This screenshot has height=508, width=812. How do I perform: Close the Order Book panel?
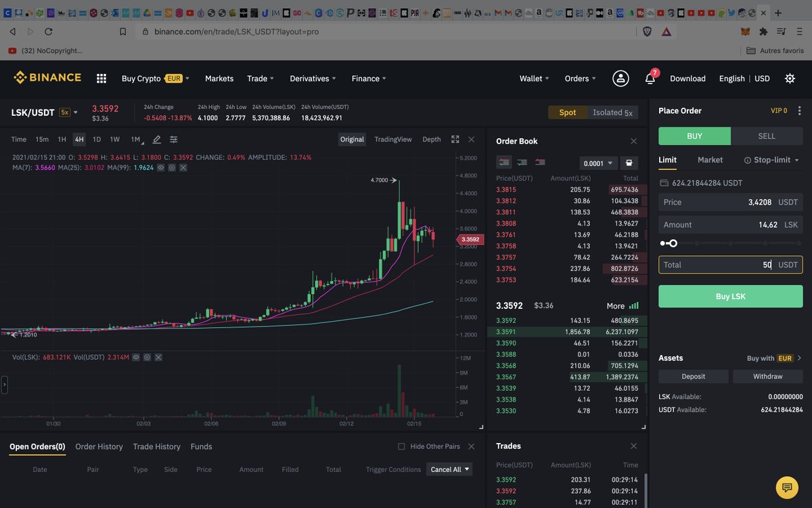[633, 141]
